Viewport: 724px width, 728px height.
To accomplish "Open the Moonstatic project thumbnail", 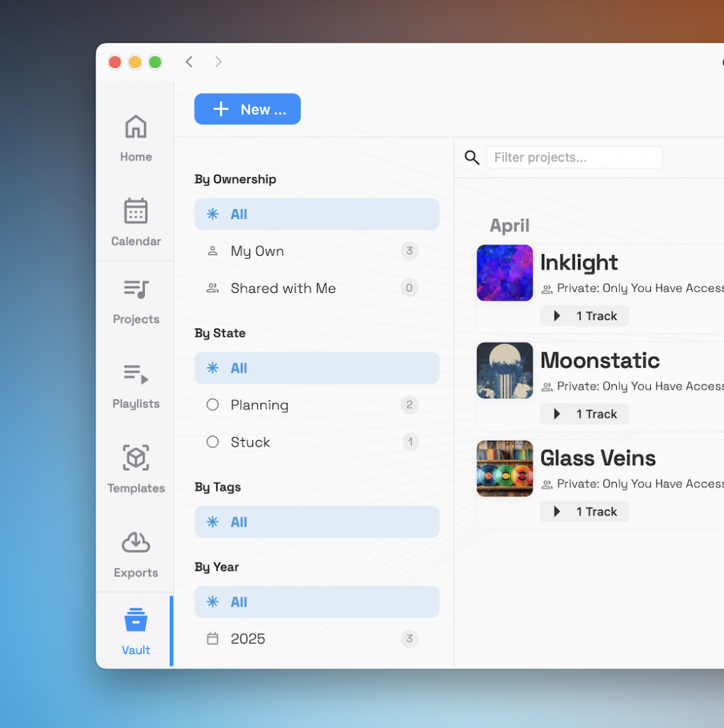I will pyautogui.click(x=504, y=370).
